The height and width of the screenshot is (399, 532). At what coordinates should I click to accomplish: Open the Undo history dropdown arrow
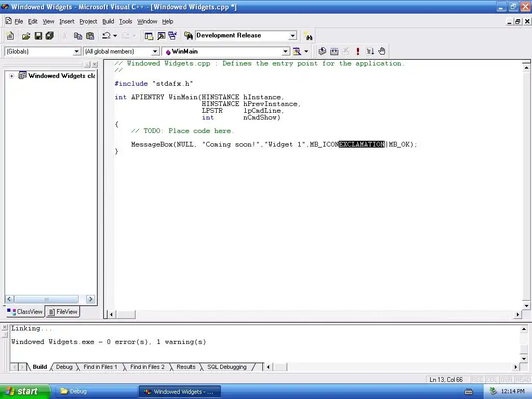pos(115,36)
